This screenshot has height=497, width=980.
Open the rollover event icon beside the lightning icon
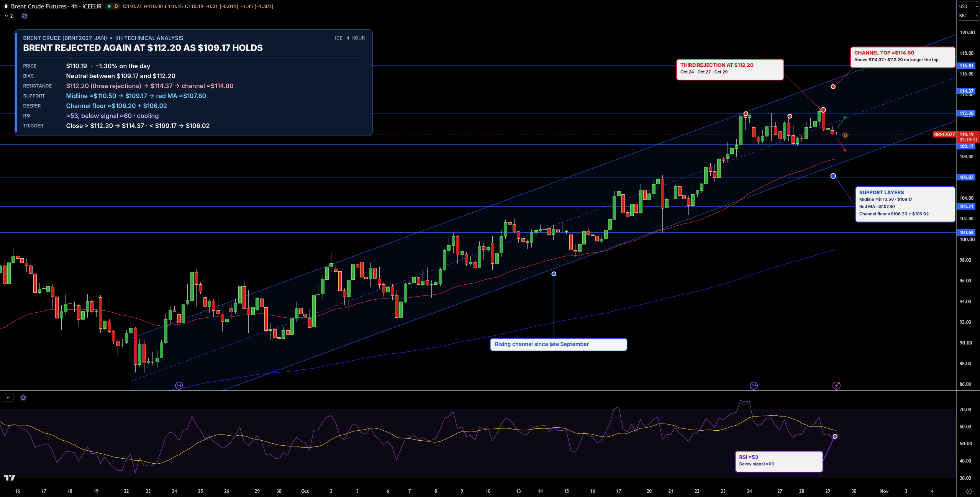point(754,385)
